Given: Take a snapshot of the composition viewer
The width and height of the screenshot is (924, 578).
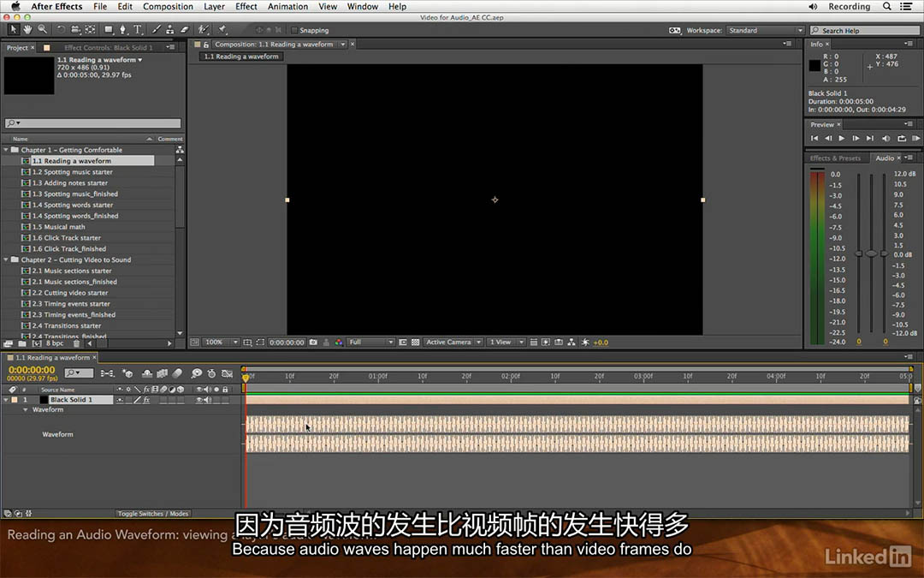Looking at the screenshot, I should [x=313, y=342].
